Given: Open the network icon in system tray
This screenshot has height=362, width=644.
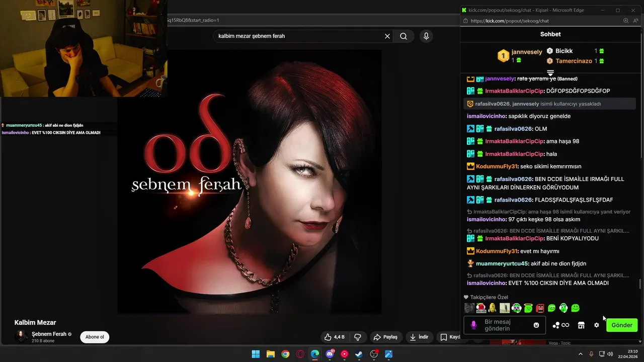Looking at the screenshot, I should [602, 354].
